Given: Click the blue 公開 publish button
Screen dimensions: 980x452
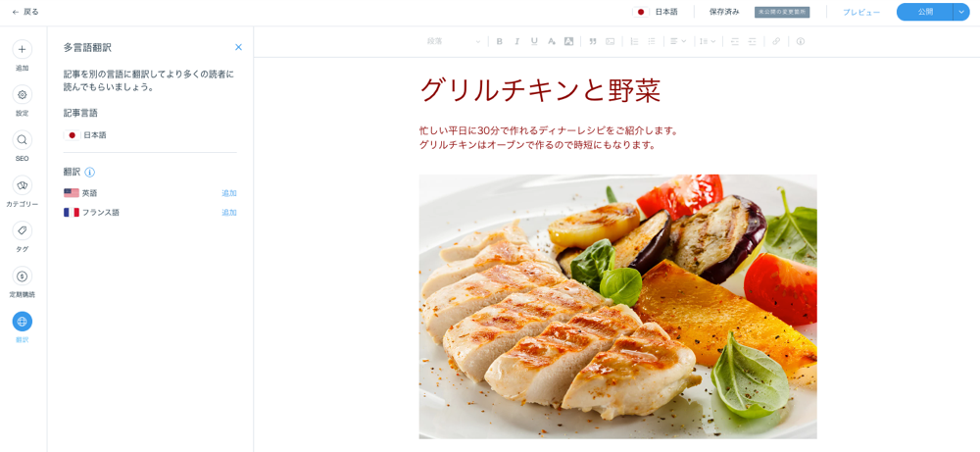Looking at the screenshot, I should tap(925, 12).
